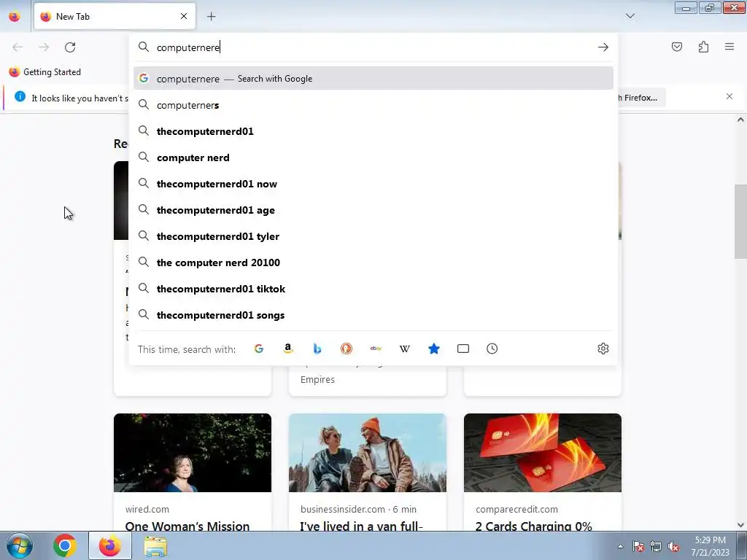This screenshot has height=560, width=747.
Task: Click in the address bar text field
Action: pos(374,47)
